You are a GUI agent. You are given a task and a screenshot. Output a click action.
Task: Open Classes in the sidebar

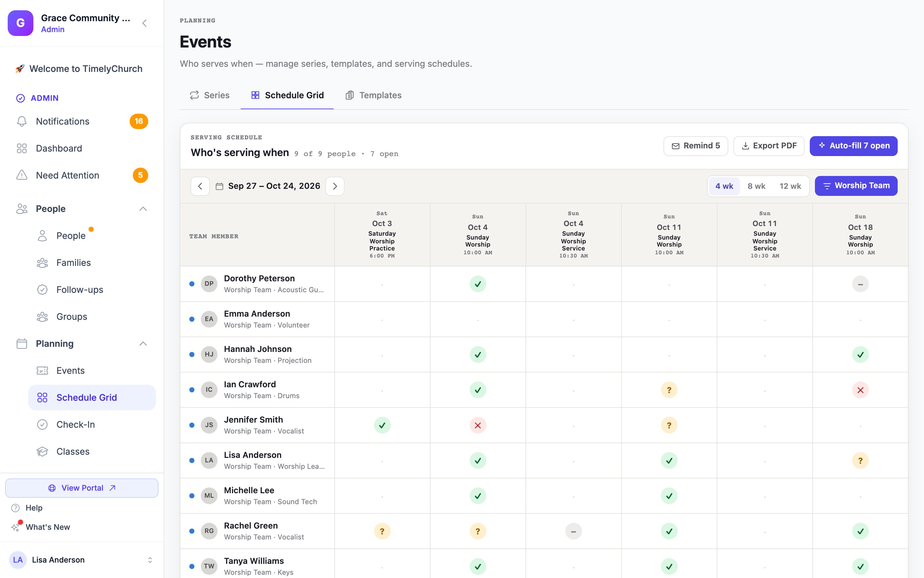pos(92,451)
